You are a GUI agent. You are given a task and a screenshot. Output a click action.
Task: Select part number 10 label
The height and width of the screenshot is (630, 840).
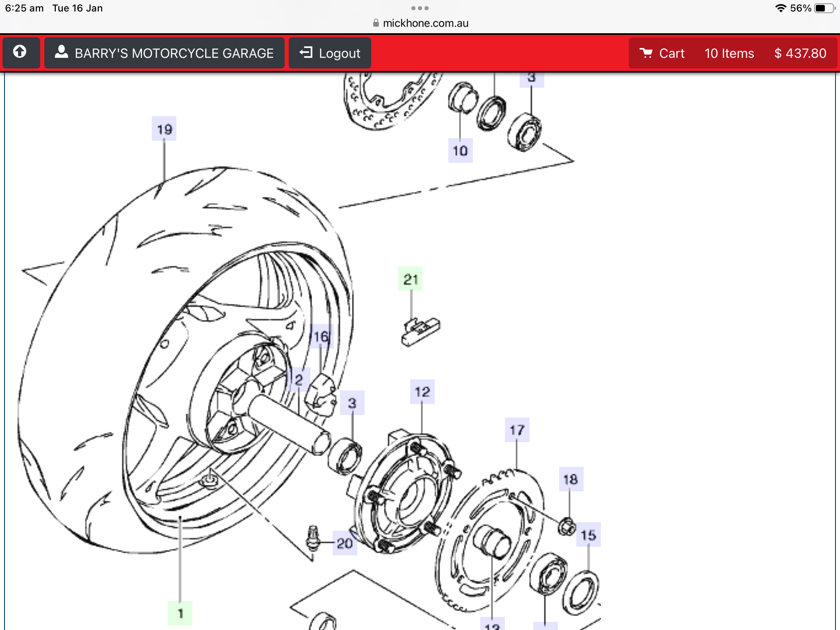coord(460,151)
